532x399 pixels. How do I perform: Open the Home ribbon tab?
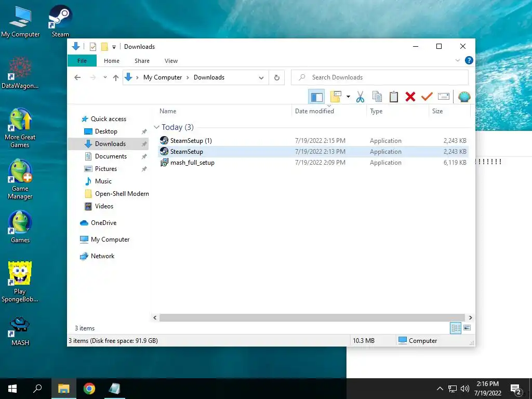112,61
